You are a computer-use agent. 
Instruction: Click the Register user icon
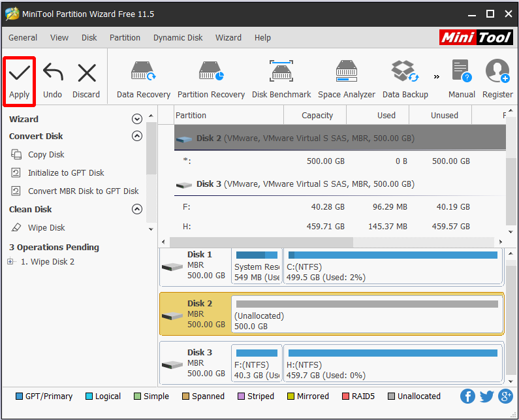(497, 80)
